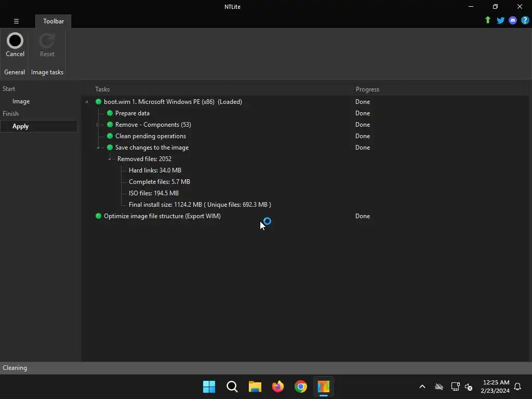Click the Image tasks group label

tap(47, 72)
